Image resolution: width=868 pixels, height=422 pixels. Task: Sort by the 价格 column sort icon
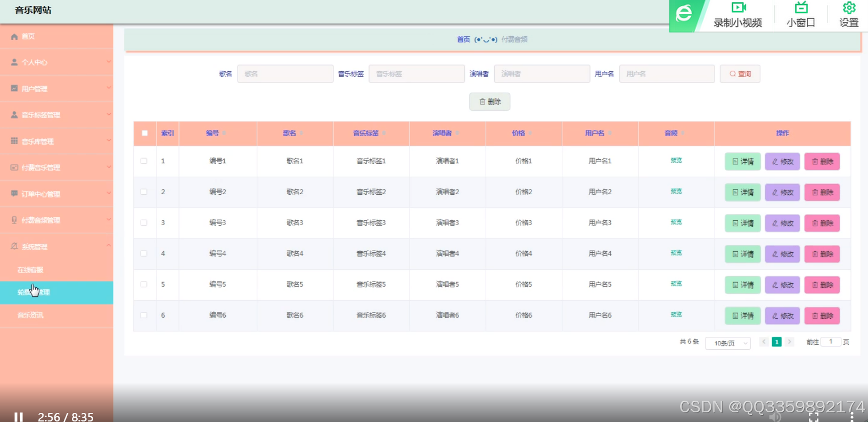point(530,133)
